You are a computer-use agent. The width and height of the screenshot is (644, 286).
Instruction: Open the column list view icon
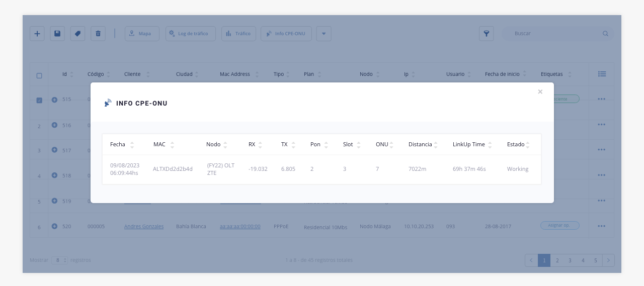pyautogui.click(x=602, y=74)
